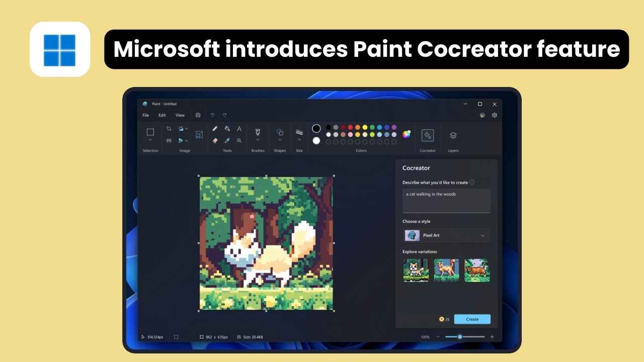Select the second cat variation thumbnail
Viewport: 644px width, 362px height.
446,270
